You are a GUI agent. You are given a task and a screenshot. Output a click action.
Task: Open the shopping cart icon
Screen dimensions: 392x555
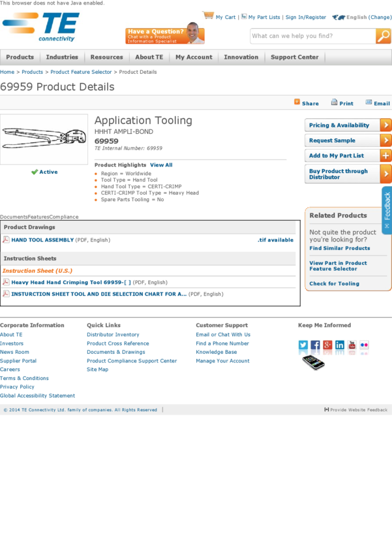pyautogui.click(x=208, y=15)
